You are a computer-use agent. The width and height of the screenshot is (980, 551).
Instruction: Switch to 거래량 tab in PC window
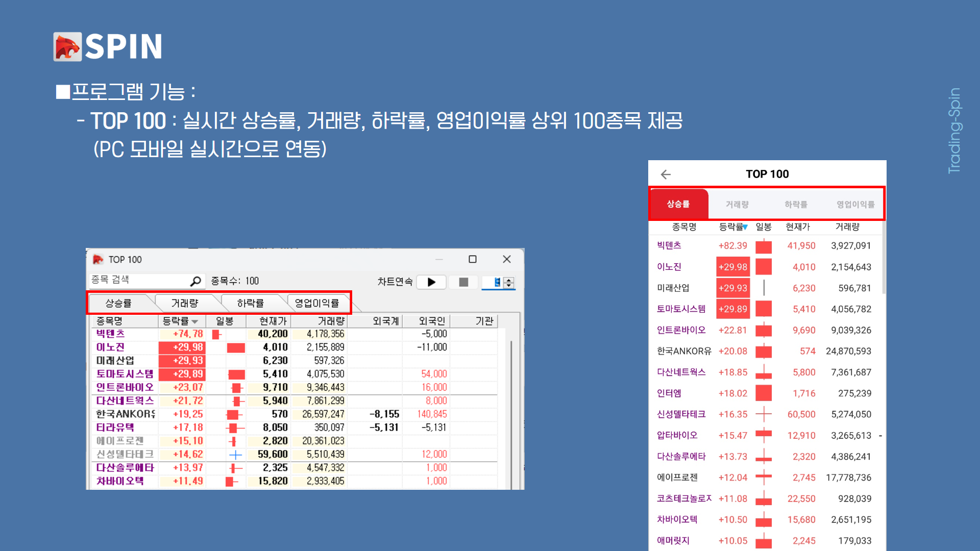[185, 303]
